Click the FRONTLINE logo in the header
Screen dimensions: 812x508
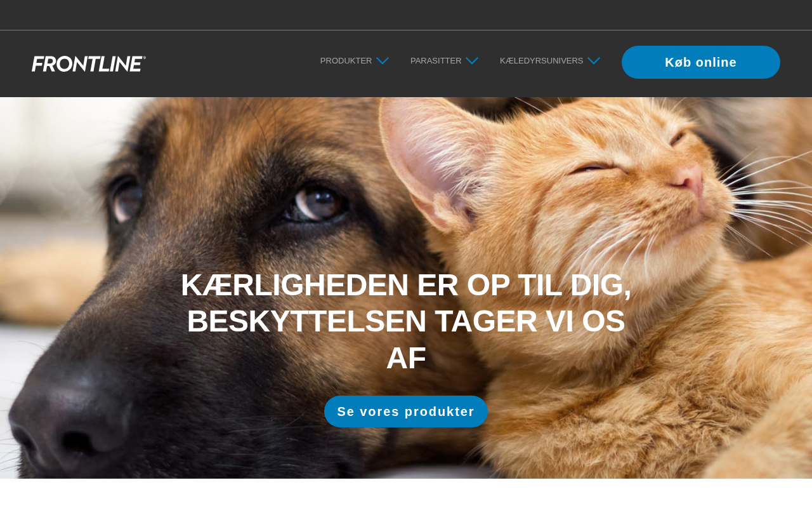pyautogui.click(x=89, y=63)
